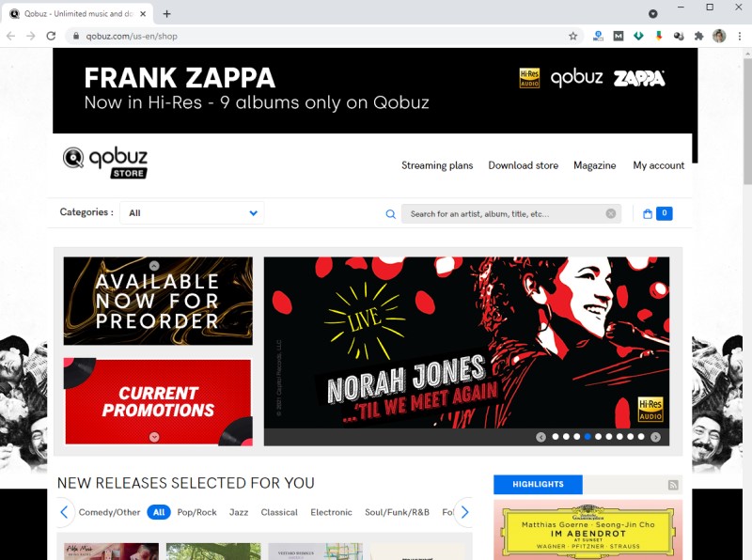The image size is (752, 560).
Task: Open Streaming plans menu
Action: pyautogui.click(x=437, y=165)
